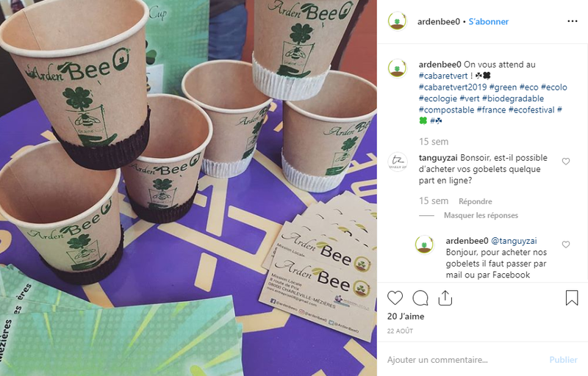The image size is (588, 376).
Task: Click ardenbee0 avatar beside the caption
Action: [x=397, y=68]
